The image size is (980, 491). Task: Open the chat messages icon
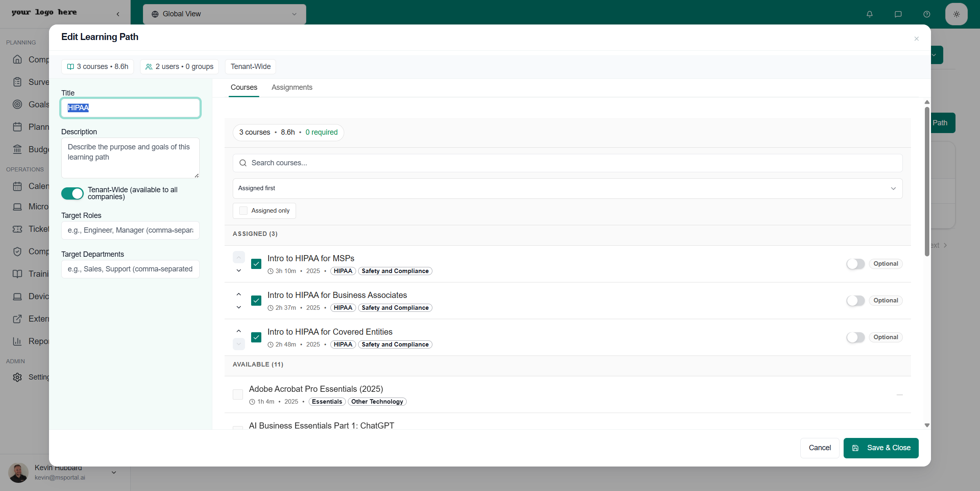[x=898, y=14]
